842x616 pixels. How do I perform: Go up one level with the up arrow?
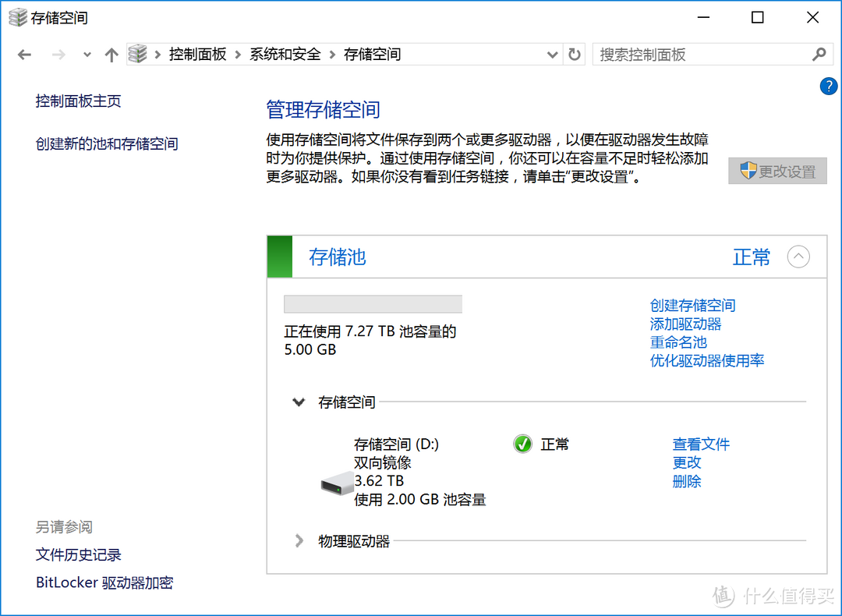111,54
